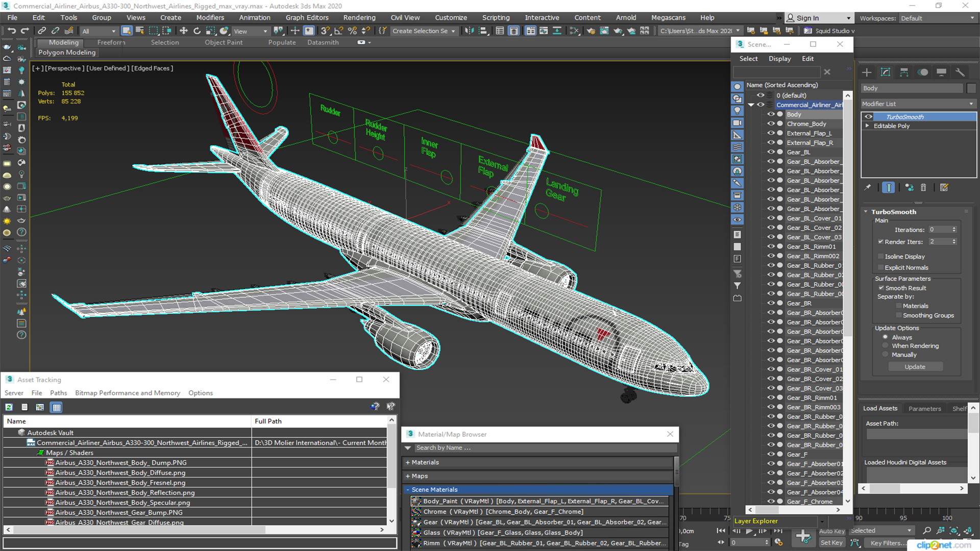This screenshot has width=980, height=551.
Task: Expand the Editable Poly modifier entry
Action: (x=867, y=126)
